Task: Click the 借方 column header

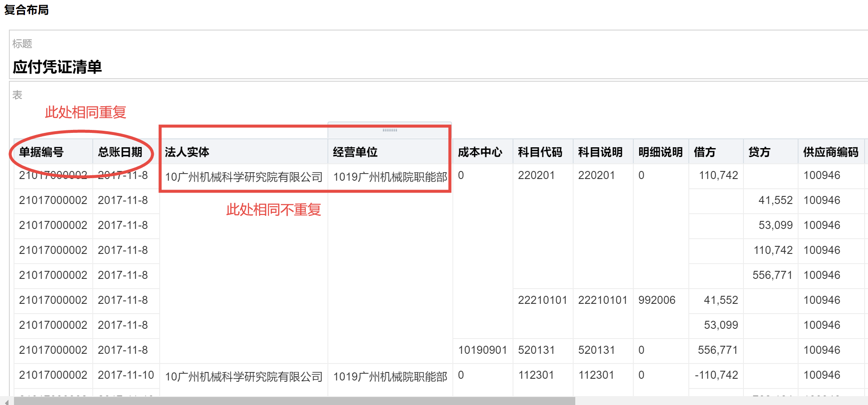Action: click(x=705, y=152)
